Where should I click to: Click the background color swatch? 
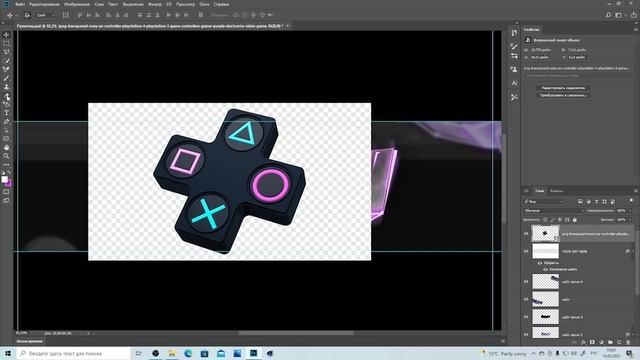(8, 183)
